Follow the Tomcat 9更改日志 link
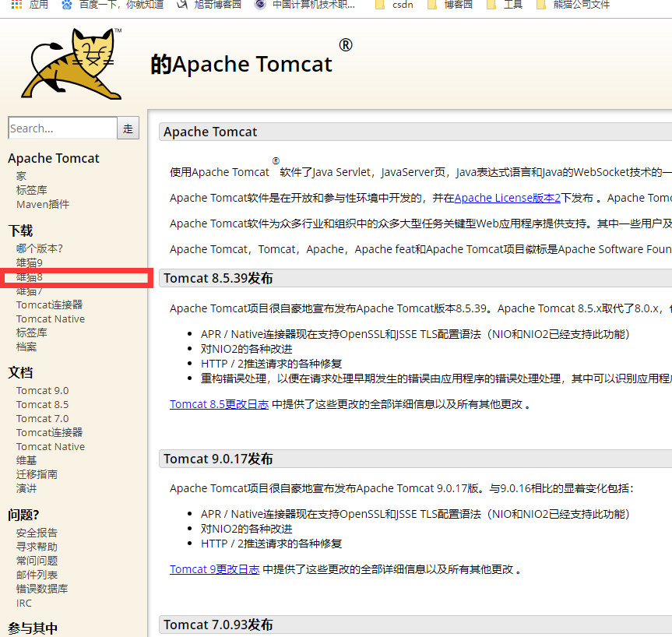Viewport: 672px width, 637px height. [215, 569]
